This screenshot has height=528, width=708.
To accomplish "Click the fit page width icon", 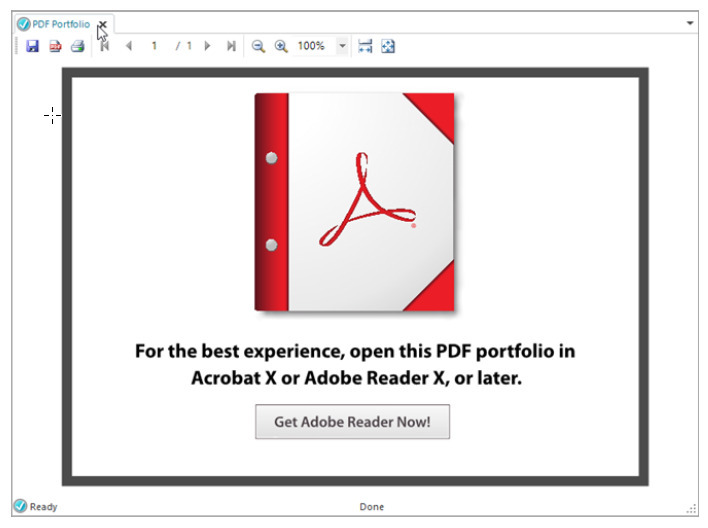I will coord(365,46).
